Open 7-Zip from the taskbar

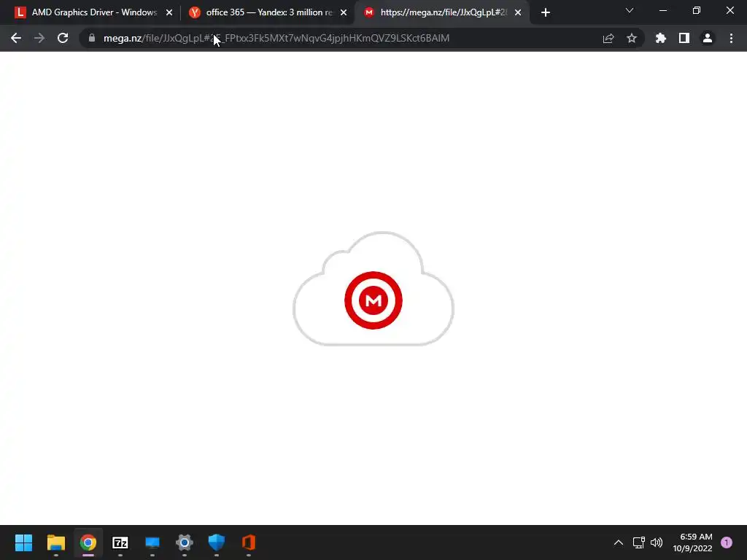click(x=120, y=542)
